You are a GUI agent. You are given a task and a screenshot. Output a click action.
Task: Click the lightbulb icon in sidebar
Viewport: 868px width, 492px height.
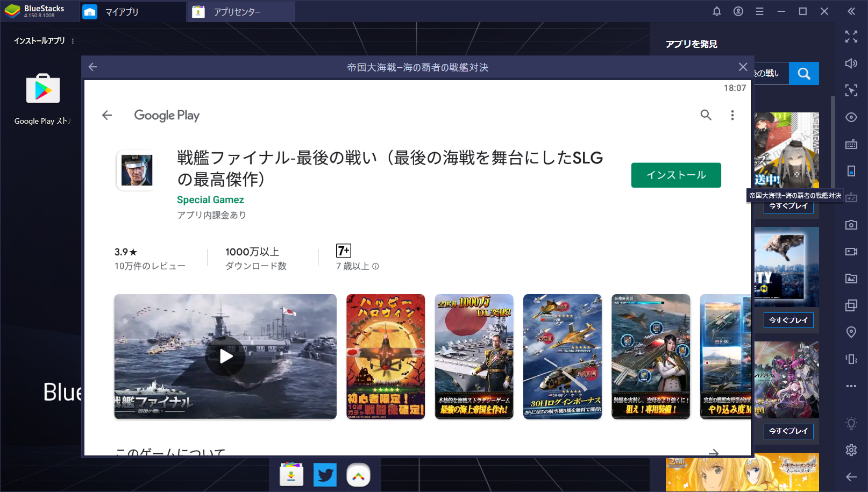point(851,423)
